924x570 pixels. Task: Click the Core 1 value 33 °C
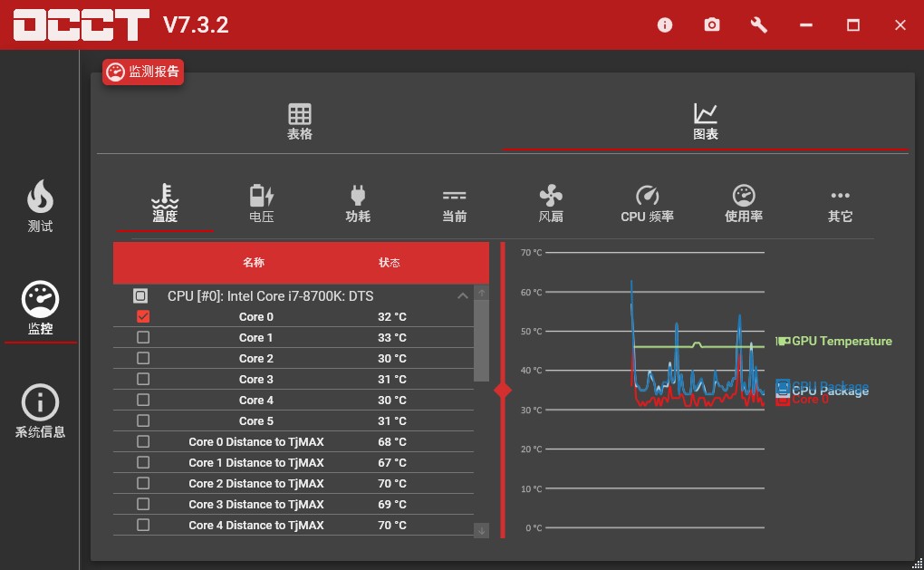(392, 337)
